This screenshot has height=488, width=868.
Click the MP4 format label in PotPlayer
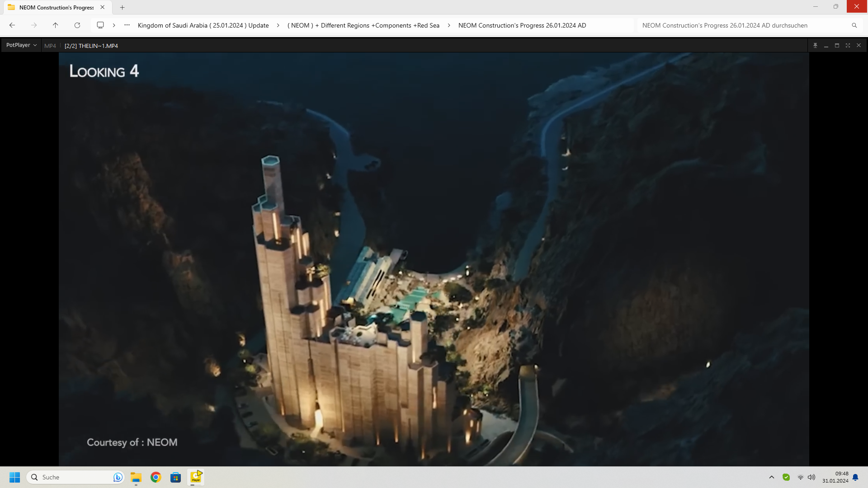coord(50,46)
